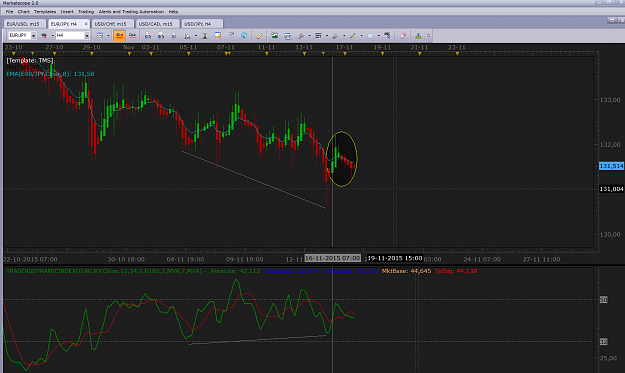Toggle the Ask price button
The image size is (625, 373).
(x=132, y=35)
